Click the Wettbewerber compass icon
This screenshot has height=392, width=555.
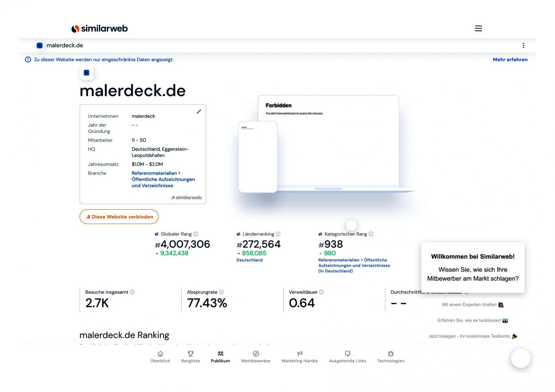pyautogui.click(x=256, y=354)
